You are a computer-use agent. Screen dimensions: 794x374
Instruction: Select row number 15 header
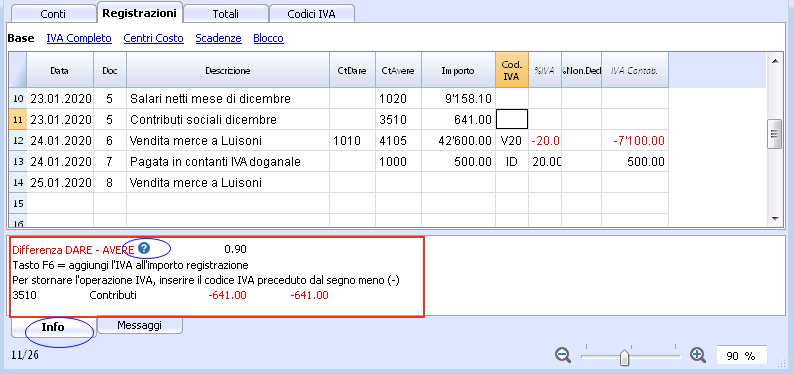coord(18,203)
